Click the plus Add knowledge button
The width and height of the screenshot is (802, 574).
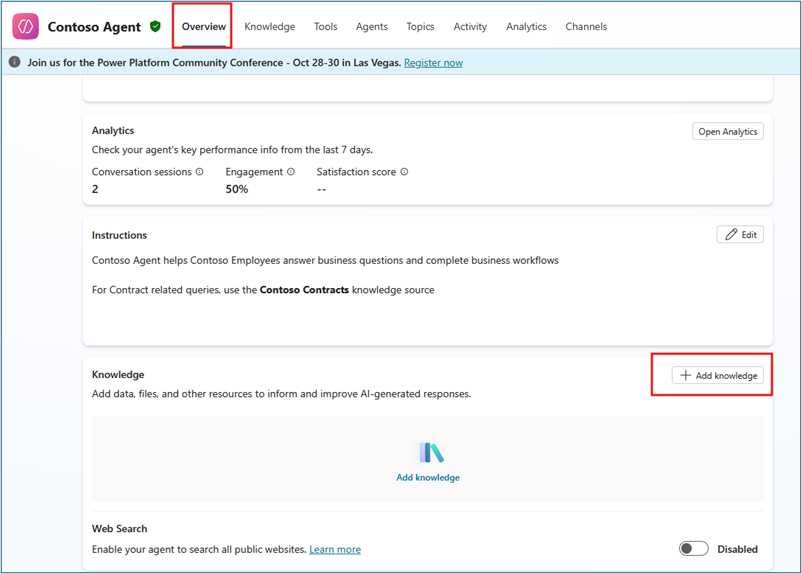[717, 375]
